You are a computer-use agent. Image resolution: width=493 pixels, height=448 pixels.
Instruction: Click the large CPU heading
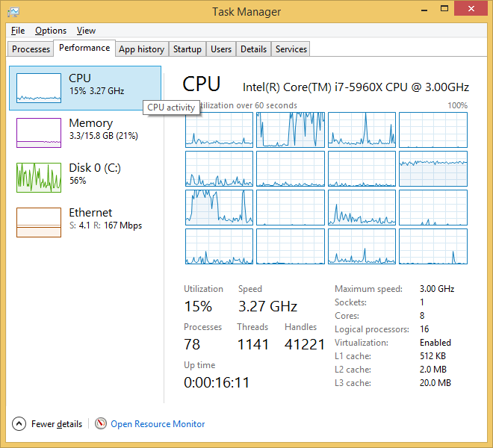[x=202, y=84]
